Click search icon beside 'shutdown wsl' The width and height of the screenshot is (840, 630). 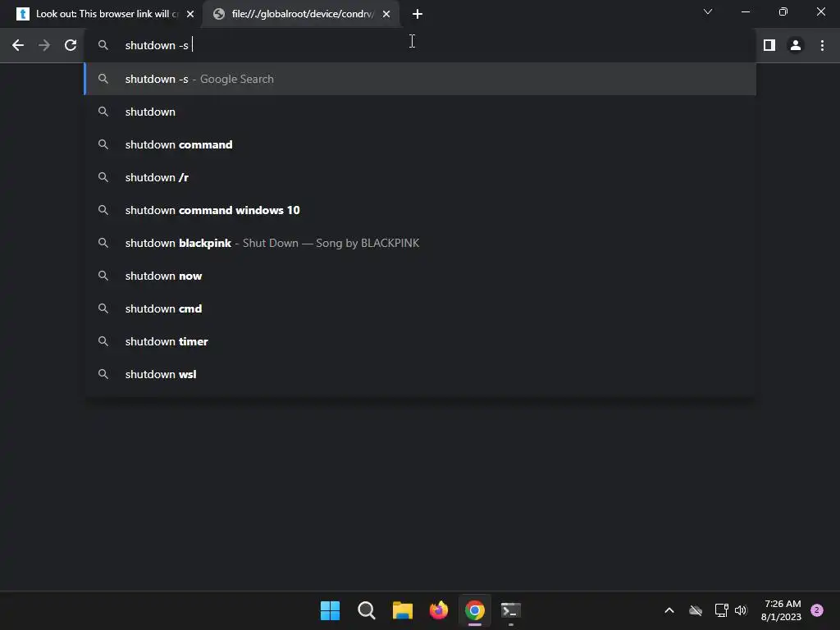(103, 374)
